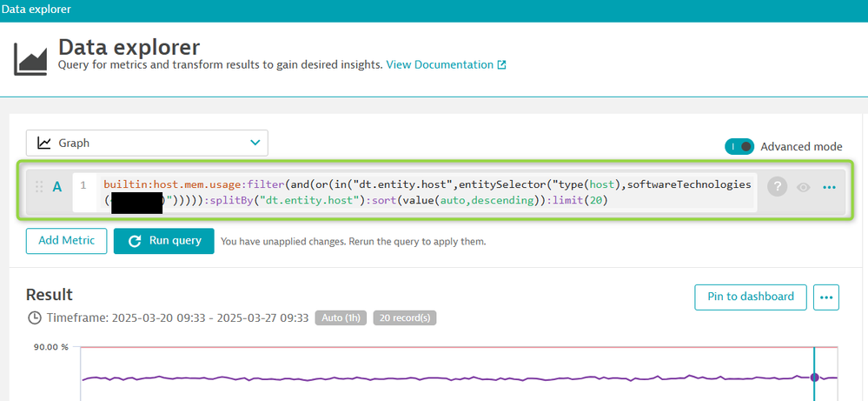Grab the drag handle dots for metric A
The image size is (868, 401).
point(39,186)
